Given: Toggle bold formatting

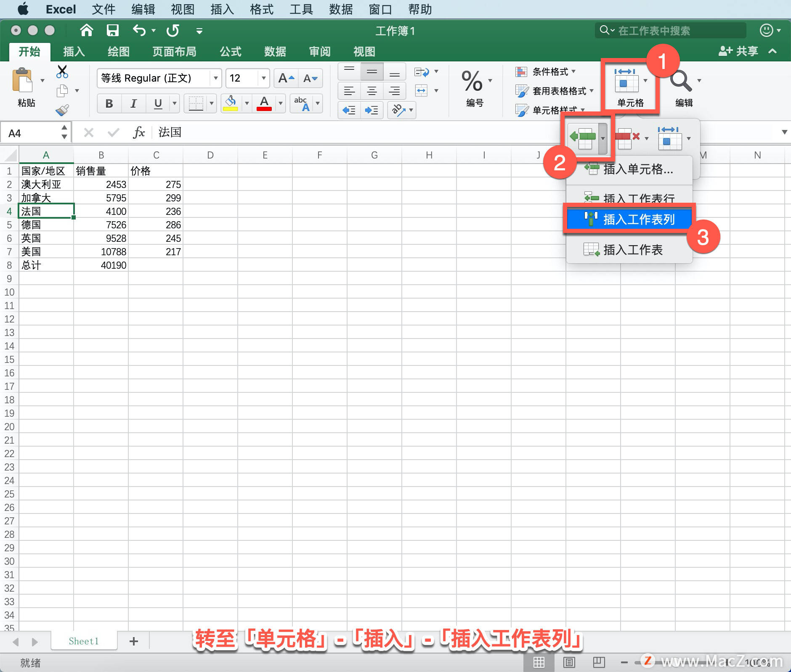Looking at the screenshot, I should tap(109, 103).
